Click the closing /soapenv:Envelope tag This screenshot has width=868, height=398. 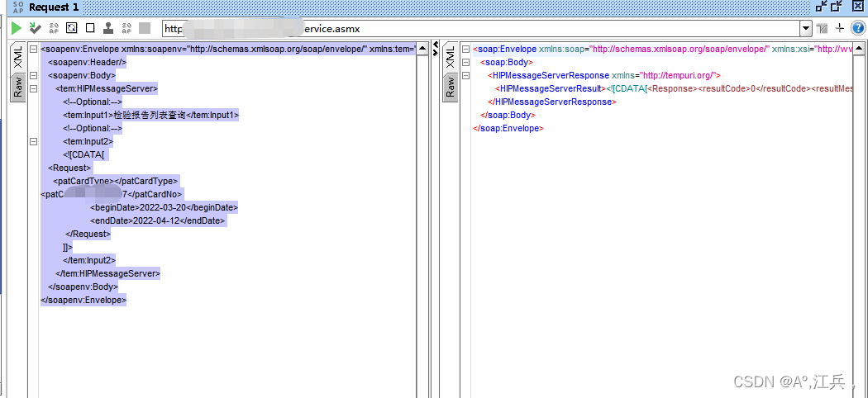(x=83, y=301)
